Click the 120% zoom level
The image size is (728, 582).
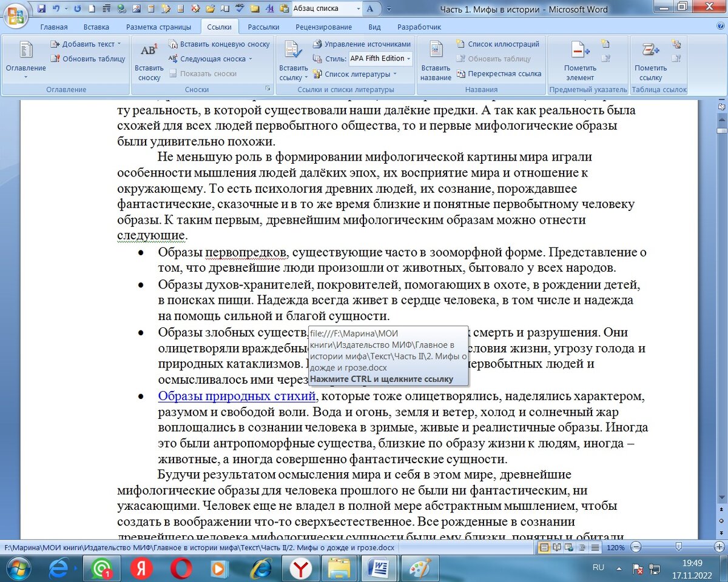click(616, 547)
